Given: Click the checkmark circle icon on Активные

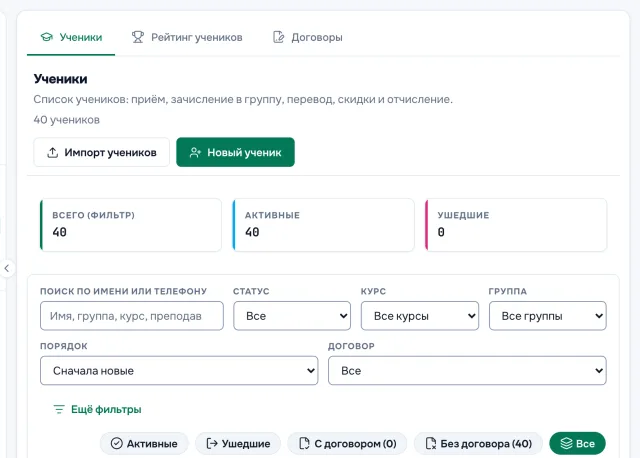Looking at the screenshot, I should click(117, 444).
